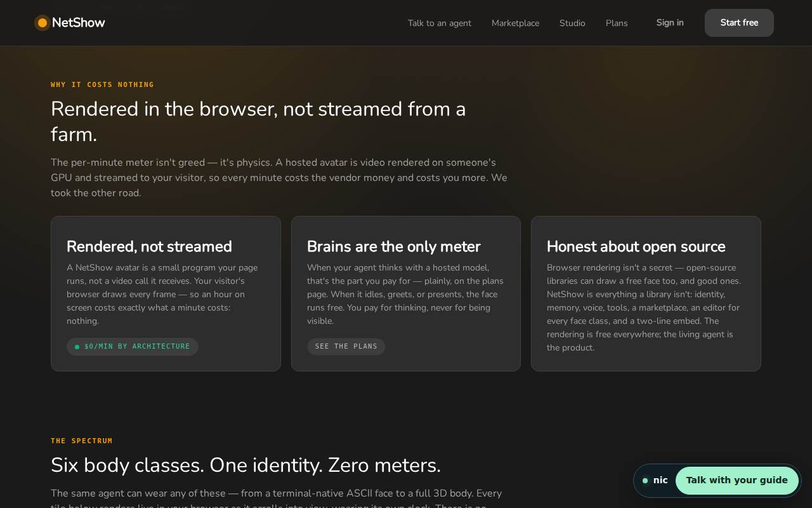Click the $0/min by architecture badge
This screenshot has width=812, height=508.
(133, 347)
